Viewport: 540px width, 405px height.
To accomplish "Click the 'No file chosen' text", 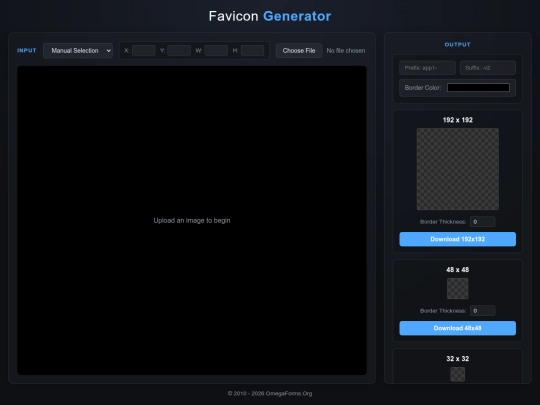I will point(346,51).
